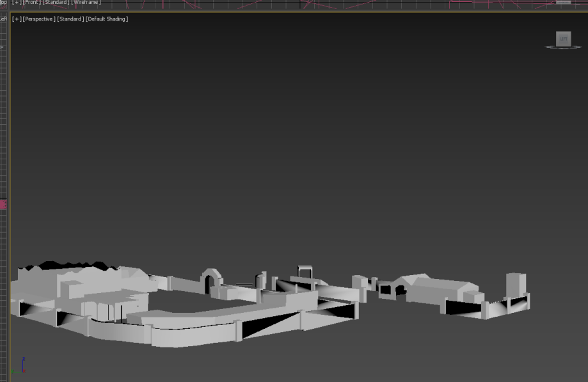
Task: Open the [Front] viewport label menu
Action: [x=31, y=3]
